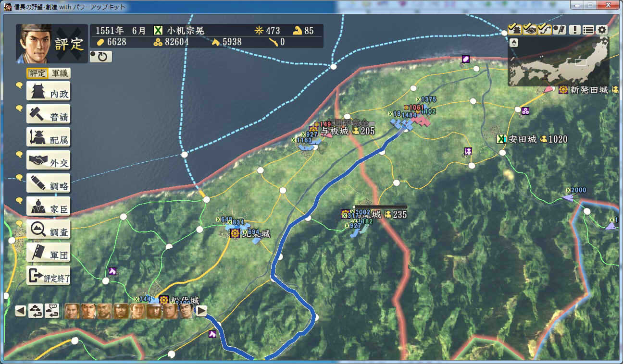This screenshot has height=364, width=623.
Task: Switch to the 軍議 war council tab
Action: coord(60,73)
